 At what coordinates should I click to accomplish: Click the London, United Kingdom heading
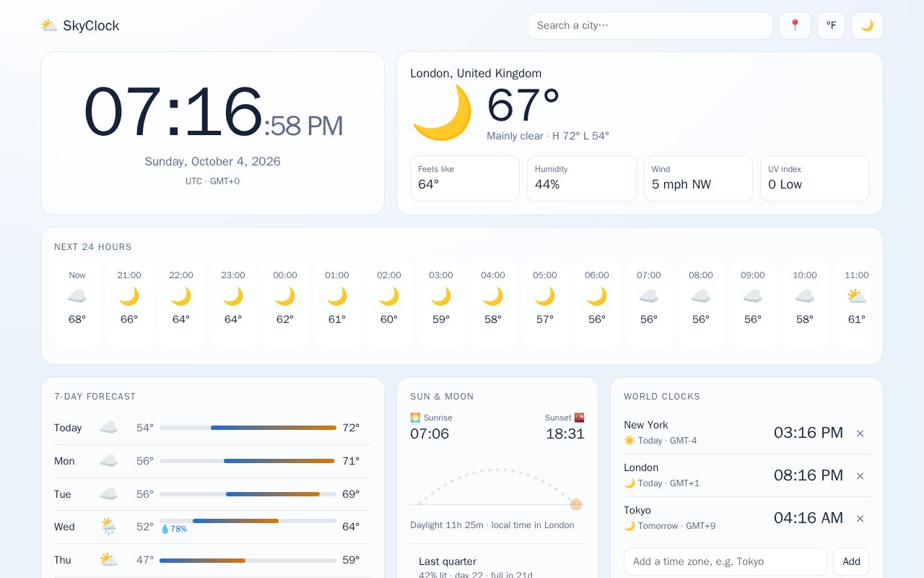point(476,74)
